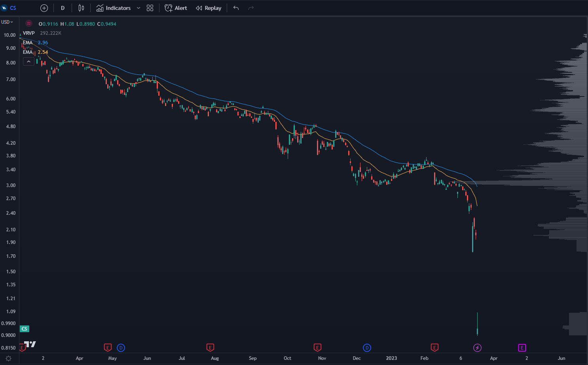588x365 pixels.
Task: Click the 2023 label on time axis
Action: coord(391,358)
